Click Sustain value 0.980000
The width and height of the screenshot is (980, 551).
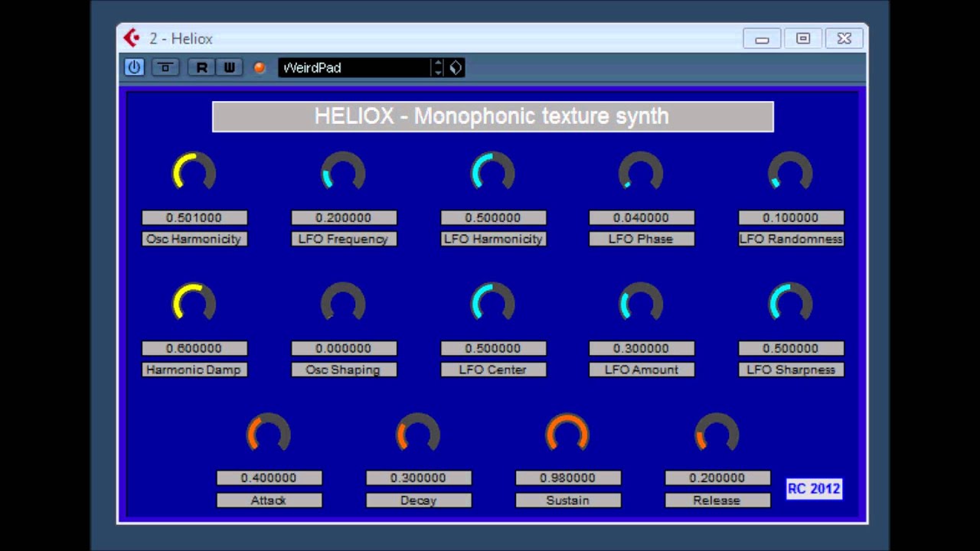pos(568,478)
